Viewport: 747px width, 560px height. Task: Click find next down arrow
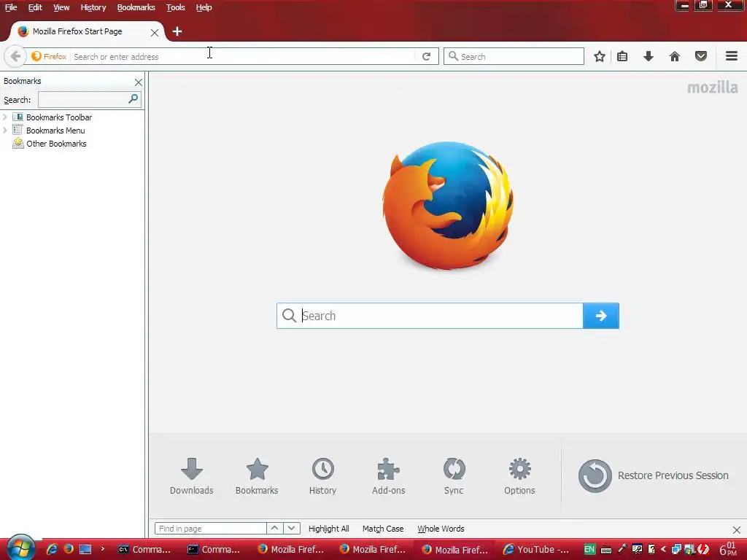pos(292,529)
